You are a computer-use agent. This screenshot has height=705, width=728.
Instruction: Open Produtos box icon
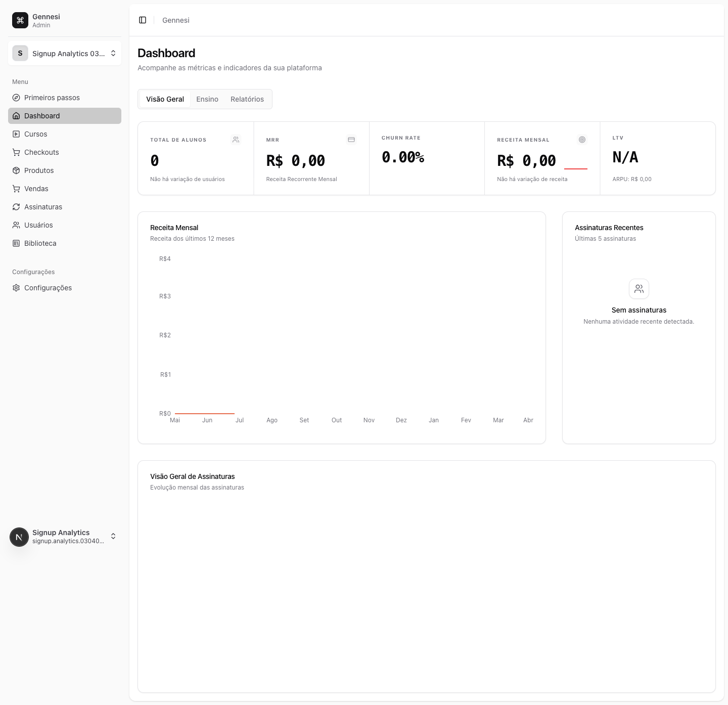(x=16, y=170)
